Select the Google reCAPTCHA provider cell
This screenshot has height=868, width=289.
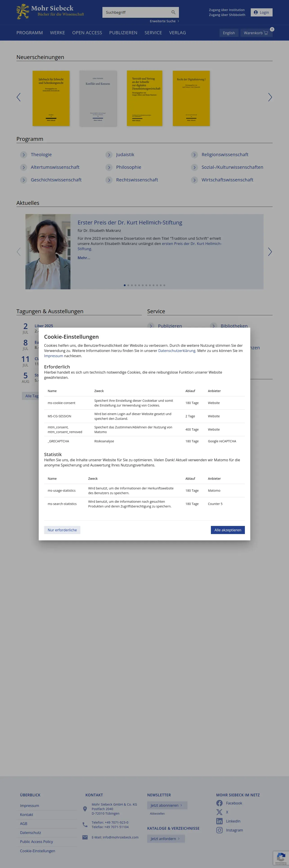coord(222,441)
